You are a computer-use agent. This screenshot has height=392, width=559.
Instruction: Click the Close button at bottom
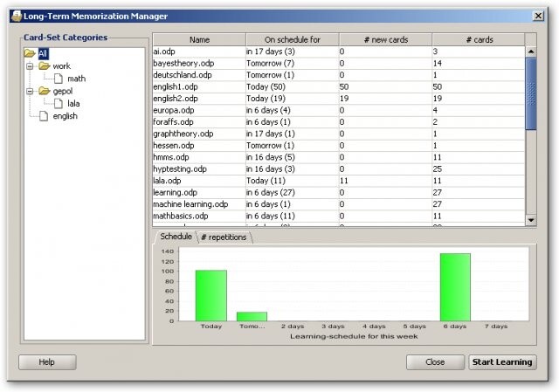pyautogui.click(x=435, y=362)
